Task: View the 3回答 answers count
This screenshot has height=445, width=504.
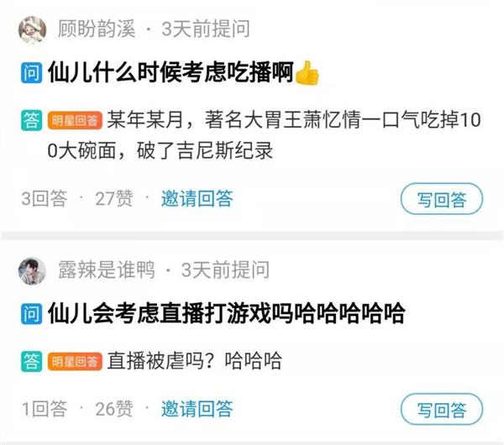Action: pyautogui.click(x=45, y=198)
